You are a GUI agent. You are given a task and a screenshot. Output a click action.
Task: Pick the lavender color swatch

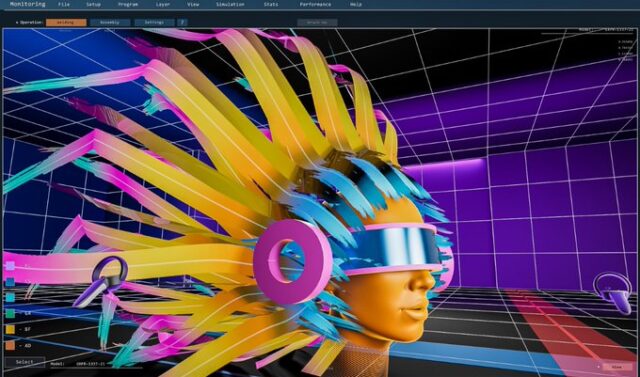tap(10, 266)
